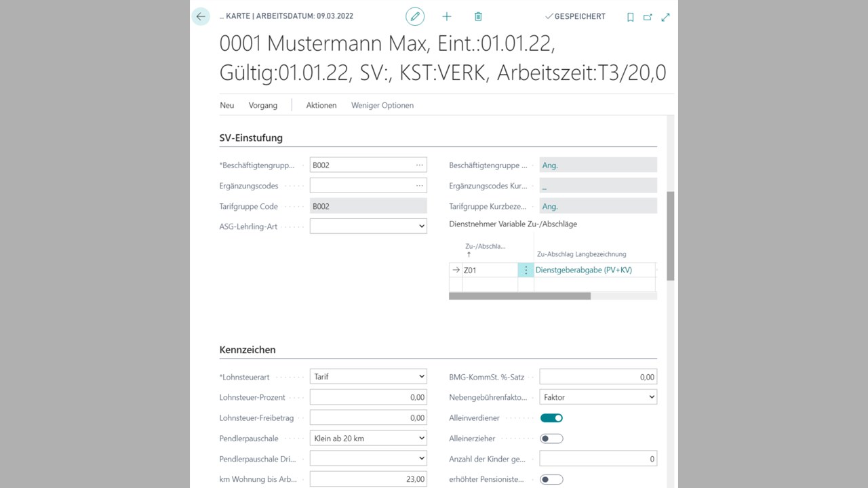The image size is (868, 488).
Task: Open the Neu menu
Action: pos(227,105)
